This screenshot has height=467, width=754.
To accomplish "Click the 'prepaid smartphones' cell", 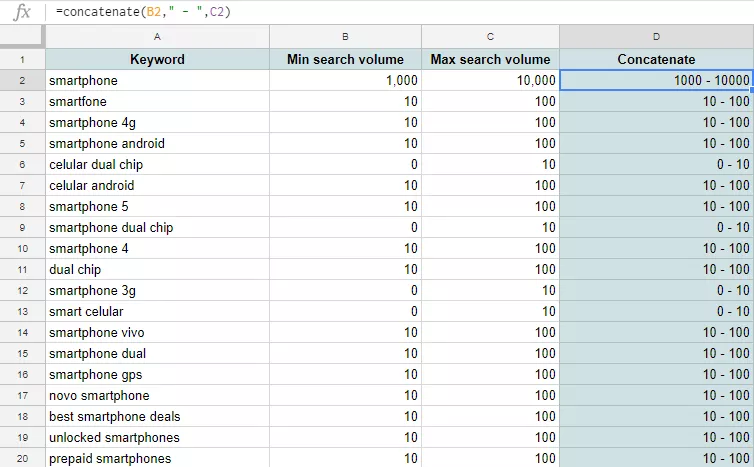I will (157, 458).
